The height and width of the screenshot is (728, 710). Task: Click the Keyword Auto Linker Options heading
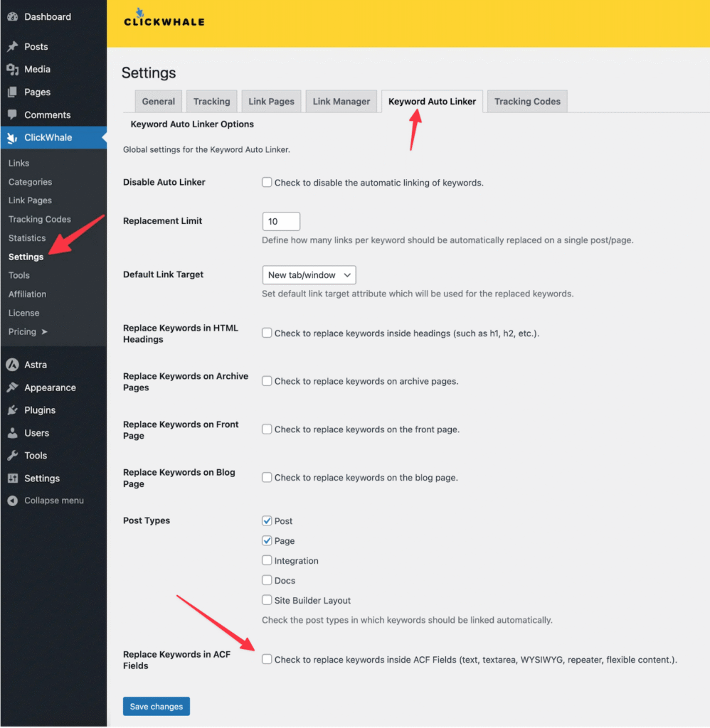pos(192,124)
